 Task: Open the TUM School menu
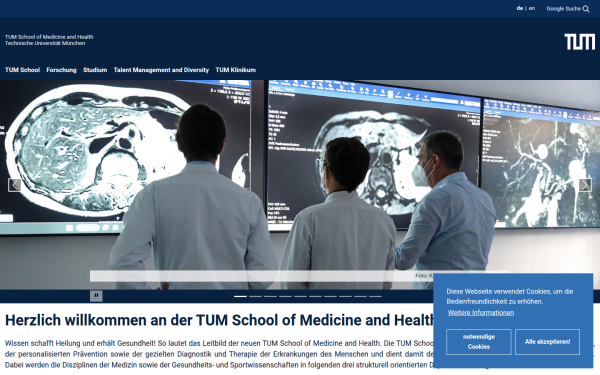tap(22, 70)
